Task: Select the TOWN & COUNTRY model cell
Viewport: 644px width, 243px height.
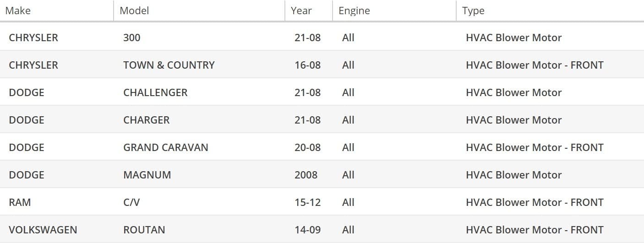Action: click(169, 65)
